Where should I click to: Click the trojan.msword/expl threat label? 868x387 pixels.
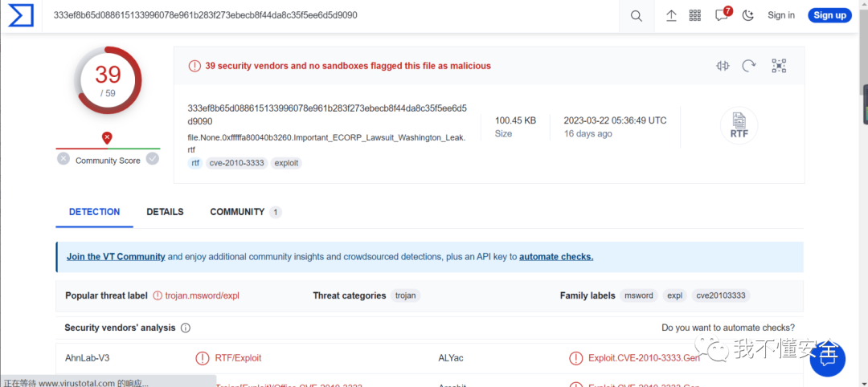202,295
